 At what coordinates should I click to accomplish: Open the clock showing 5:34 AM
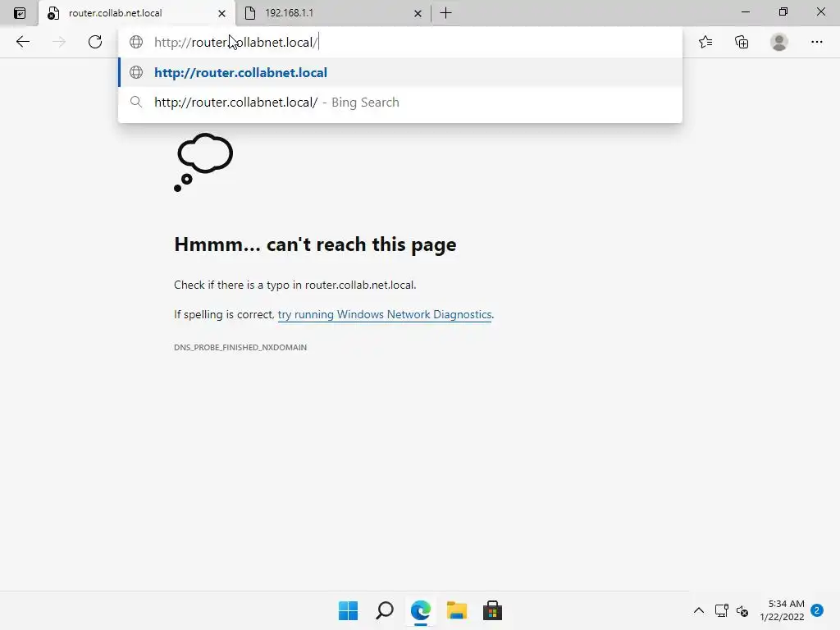pyautogui.click(x=782, y=610)
